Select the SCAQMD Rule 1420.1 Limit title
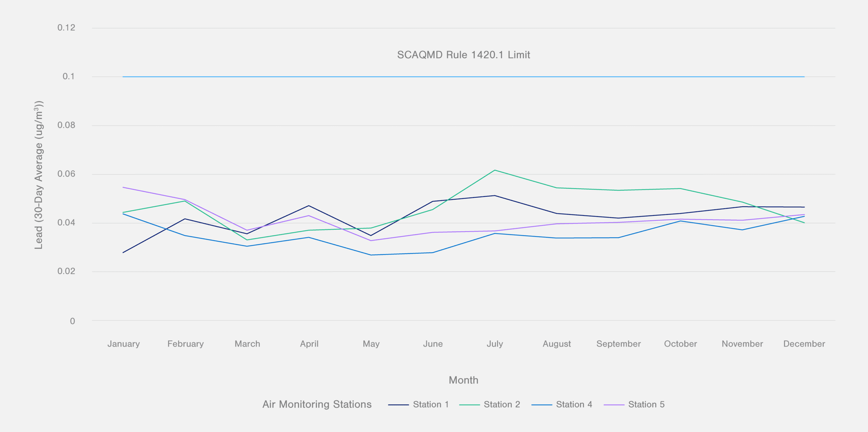This screenshot has height=432, width=868. pos(463,55)
